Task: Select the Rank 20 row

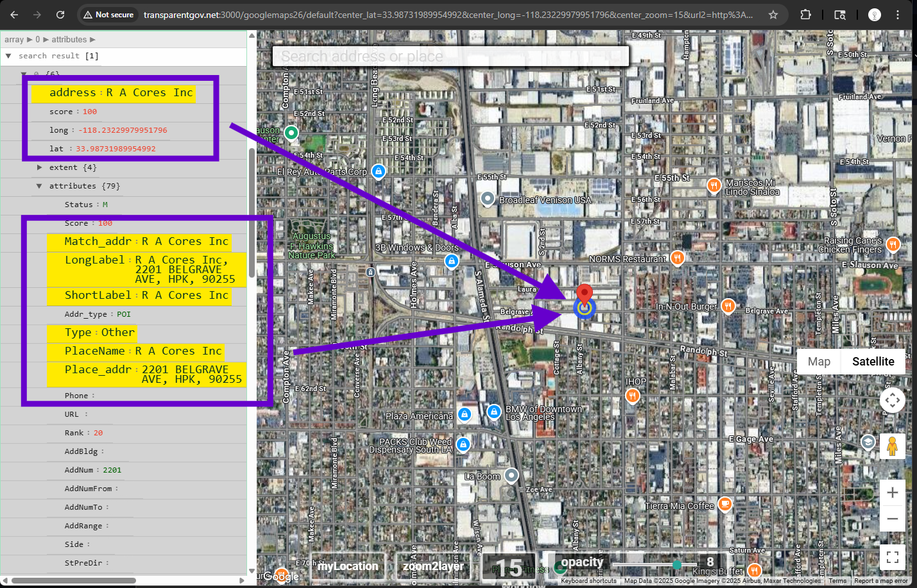Action: click(83, 433)
